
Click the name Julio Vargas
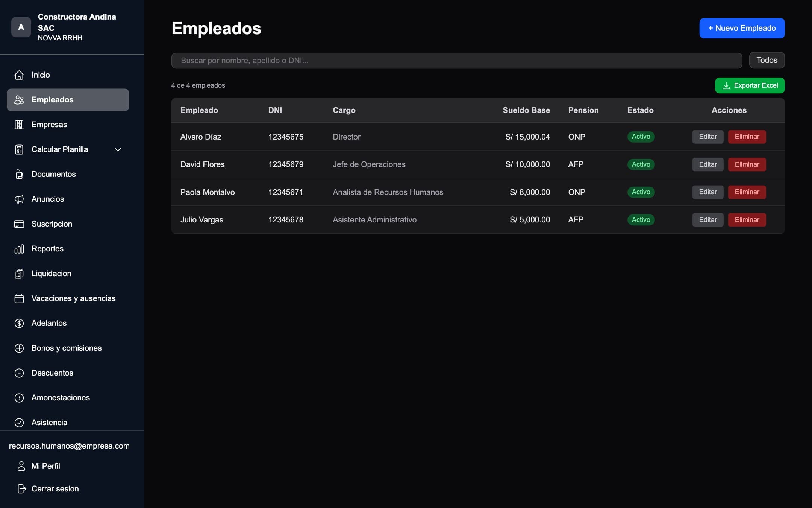click(x=201, y=220)
